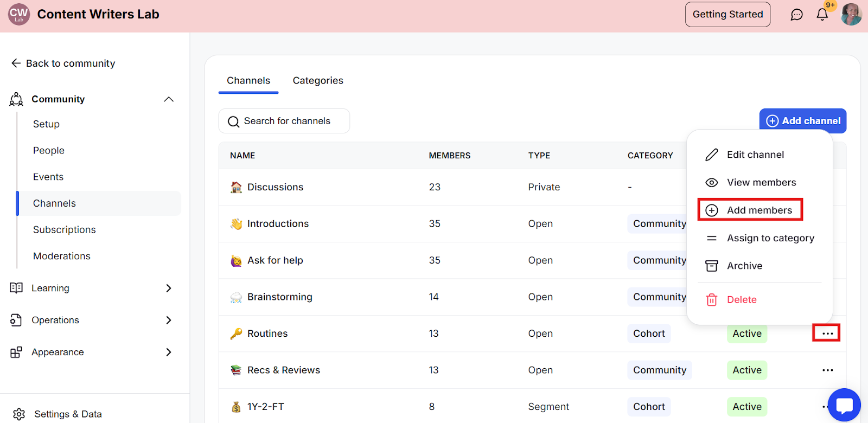Expand the Operations section
Viewport: 868px width, 423px height.
click(169, 321)
